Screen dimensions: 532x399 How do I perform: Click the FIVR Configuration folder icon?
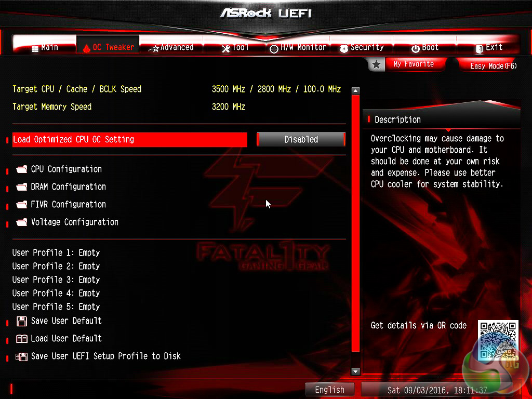point(22,204)
